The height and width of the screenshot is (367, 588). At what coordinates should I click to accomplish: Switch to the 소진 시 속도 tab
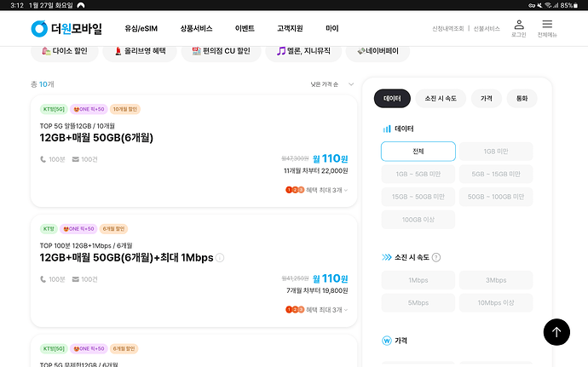coord(441,99)
